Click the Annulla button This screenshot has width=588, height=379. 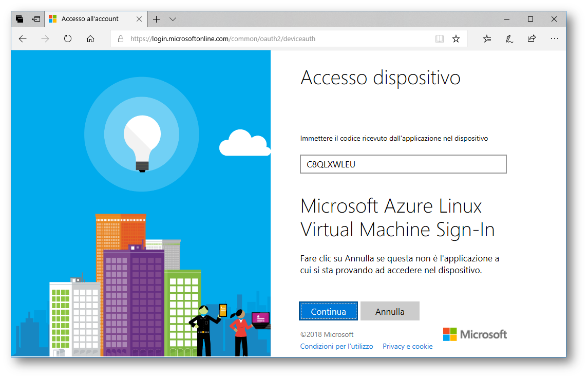pos(390,311)
